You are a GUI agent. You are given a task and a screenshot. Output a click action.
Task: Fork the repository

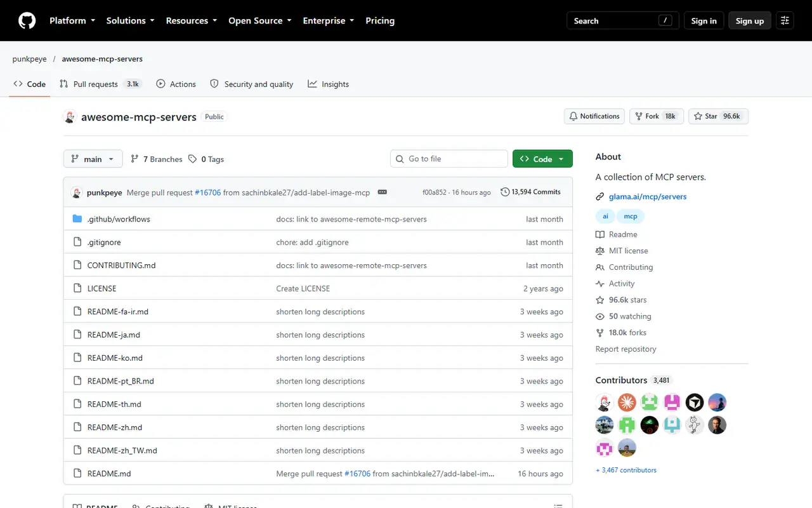(656, 116)
